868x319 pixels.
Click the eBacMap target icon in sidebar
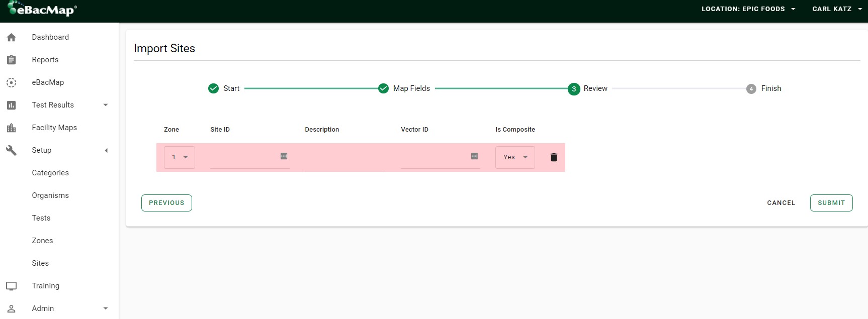12,82
